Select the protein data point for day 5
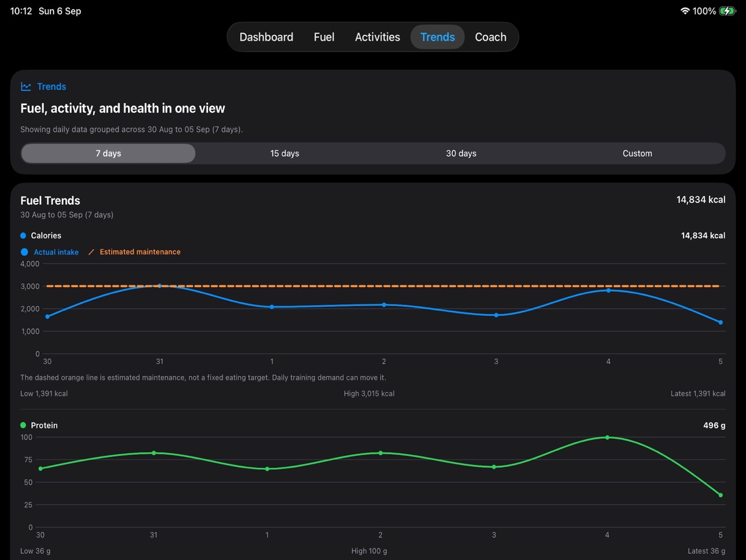 (x=721, y=495)
